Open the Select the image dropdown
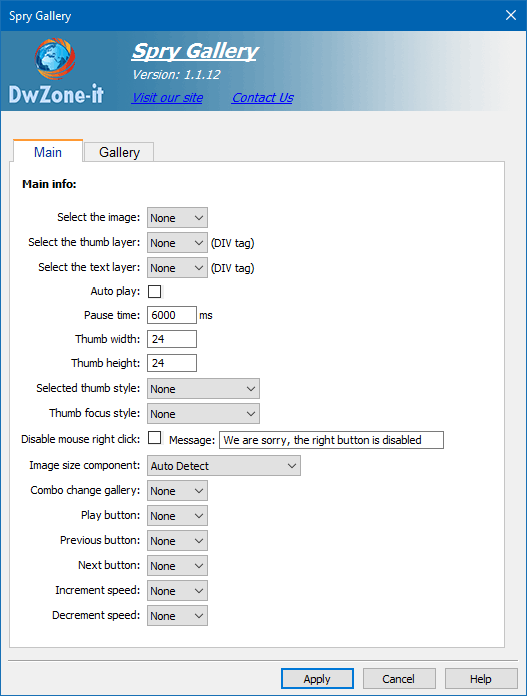 177,218
